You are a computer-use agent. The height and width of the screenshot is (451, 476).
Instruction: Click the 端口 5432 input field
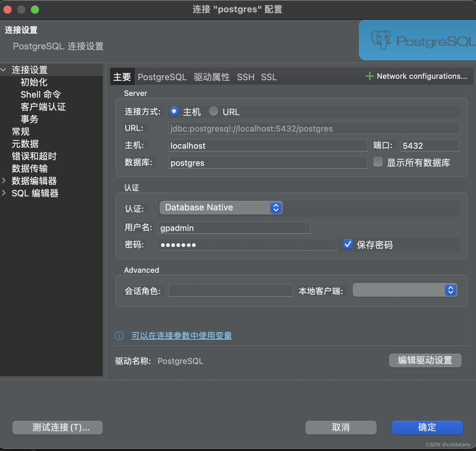(x=430, y=145)
